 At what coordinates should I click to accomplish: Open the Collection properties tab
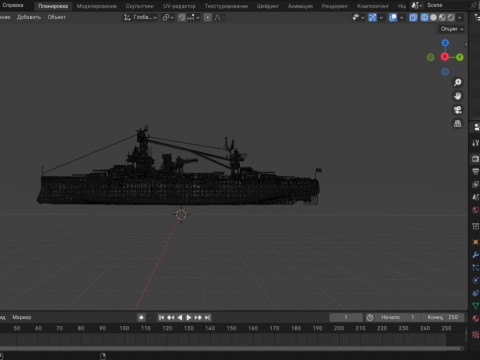pos(476,227)
